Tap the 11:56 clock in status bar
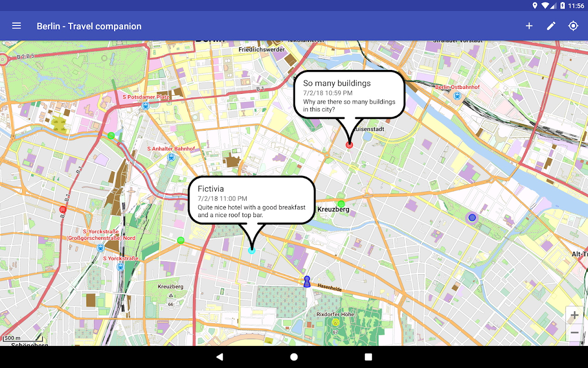Image resolution: width=588 pixels, height=368 pixels. click(x=576, y=6)
